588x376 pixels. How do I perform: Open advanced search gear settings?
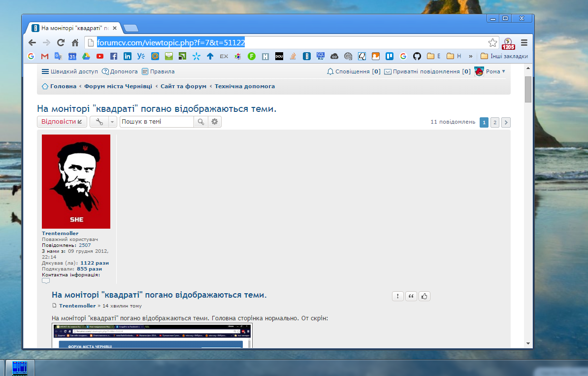[x=215, y=122]
